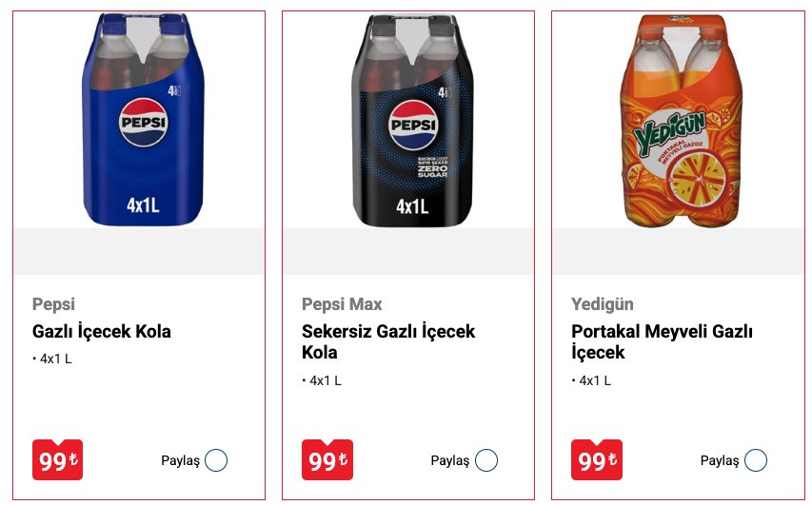Image resolution: width=812 pixels, height=505 pixels.
Task: Toggle the share circle on Pepsi card
Action: [216, 461]
